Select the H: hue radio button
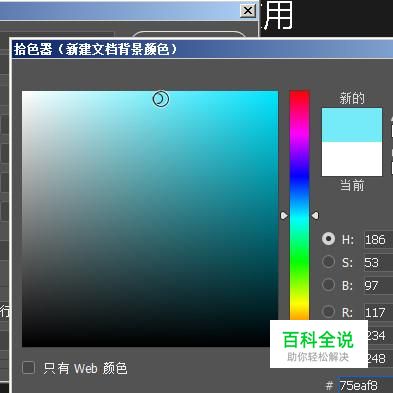 (x=328, y=239)
